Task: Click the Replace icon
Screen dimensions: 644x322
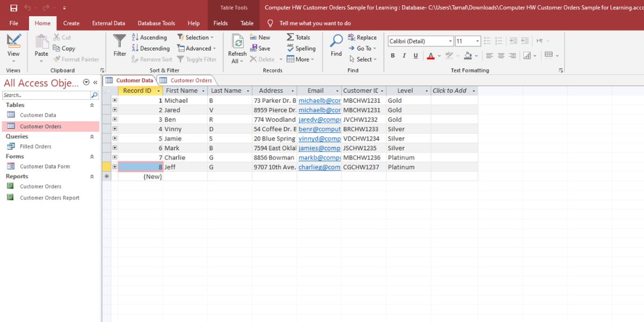Action: (352, 38)
